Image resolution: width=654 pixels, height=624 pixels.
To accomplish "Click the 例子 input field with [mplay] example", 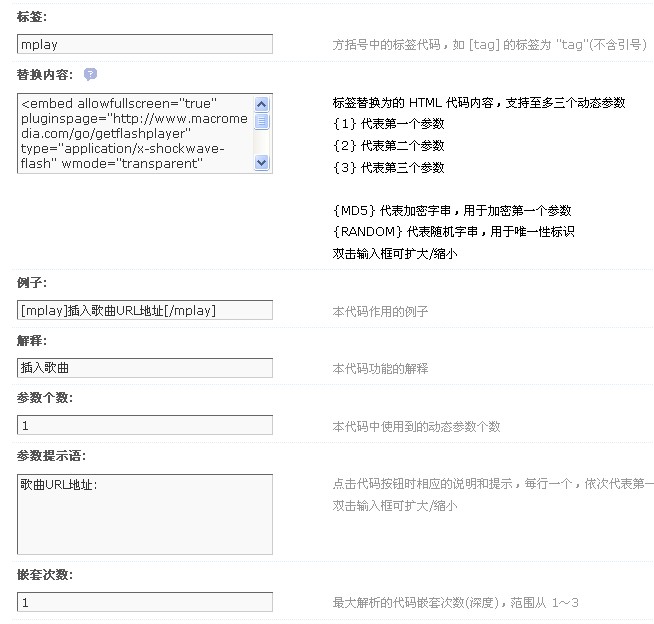I will click(145, 310).
